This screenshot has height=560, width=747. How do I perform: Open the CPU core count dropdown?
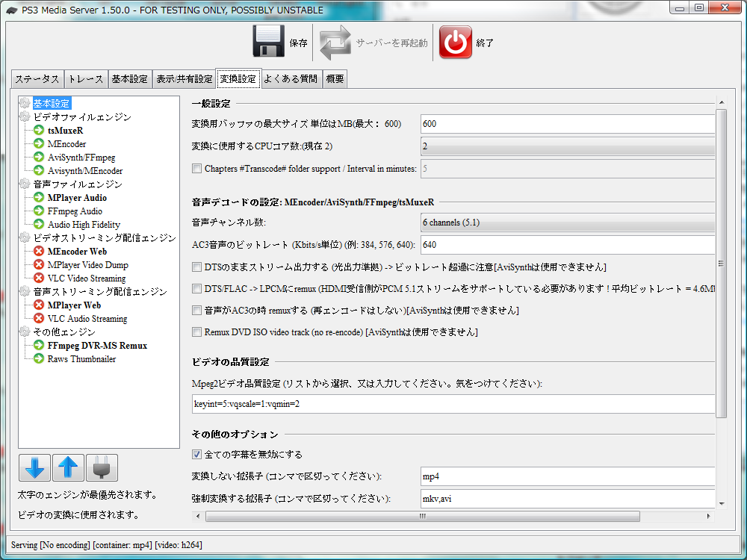(x=568, y=146)
